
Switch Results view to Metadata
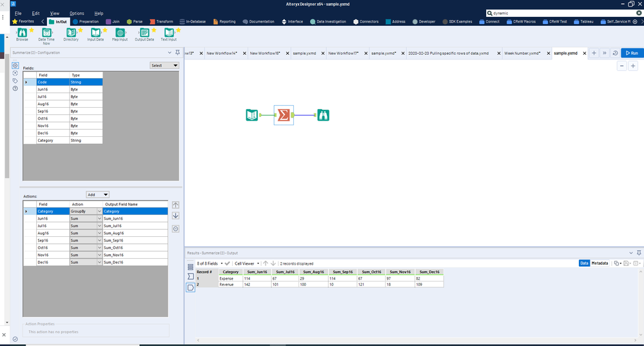click(x=600, y=263)
